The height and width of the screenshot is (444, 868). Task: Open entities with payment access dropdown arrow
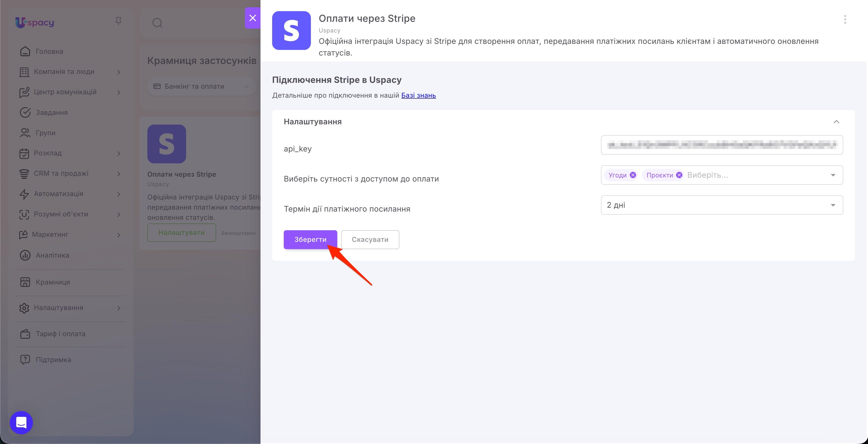click(833, 175)
